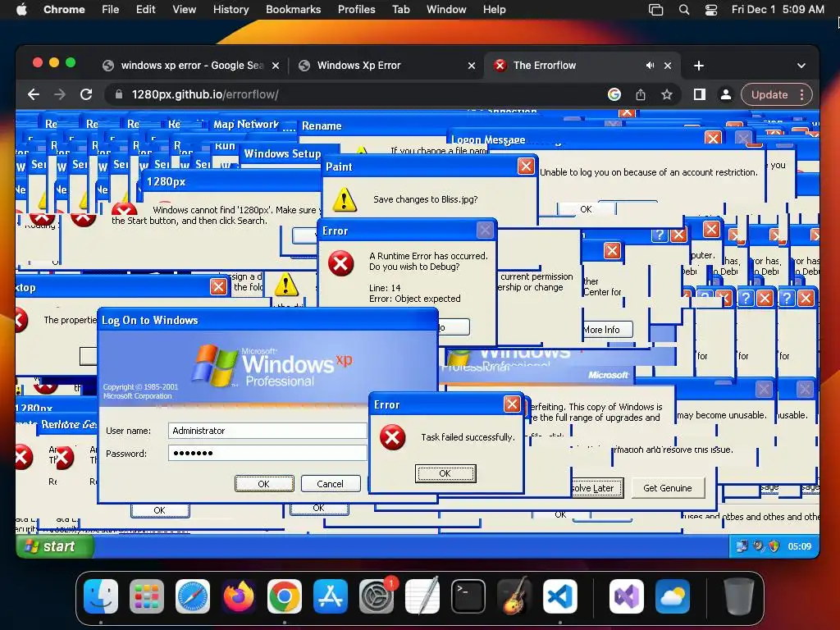Open the App Store dock icon

[x=331, y=596]
